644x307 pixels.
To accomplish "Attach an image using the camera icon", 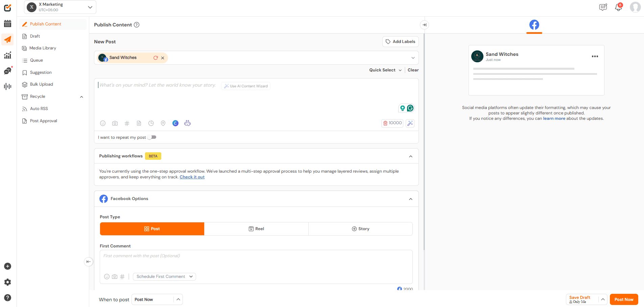I will [115, 123].
